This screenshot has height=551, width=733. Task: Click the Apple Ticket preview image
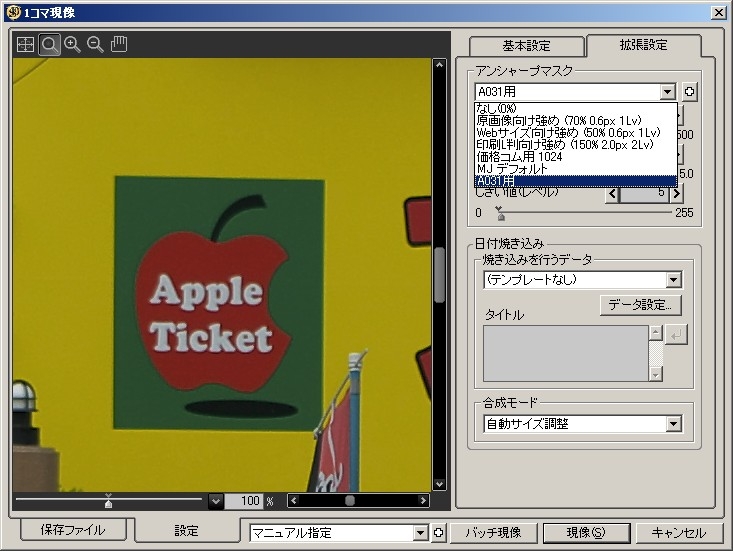(222, 275)
